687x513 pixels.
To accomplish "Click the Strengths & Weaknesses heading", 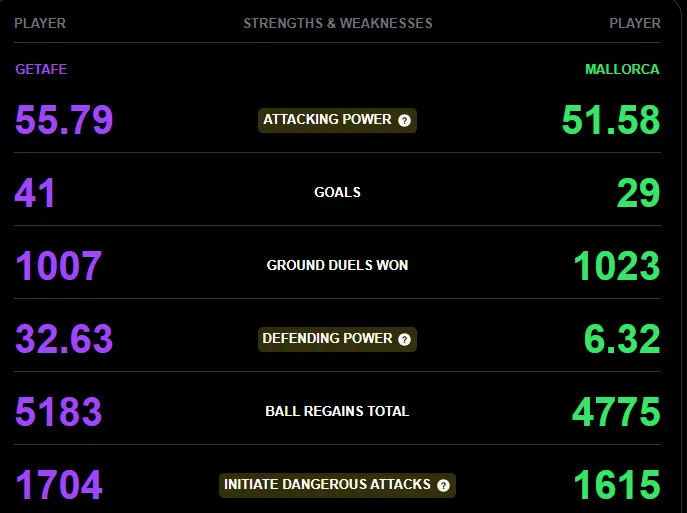I will point(338,23).
